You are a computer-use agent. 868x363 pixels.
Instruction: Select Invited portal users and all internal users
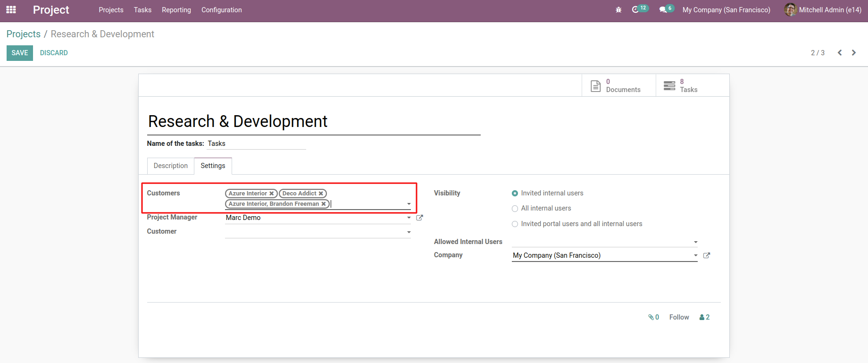pos(515,224)
